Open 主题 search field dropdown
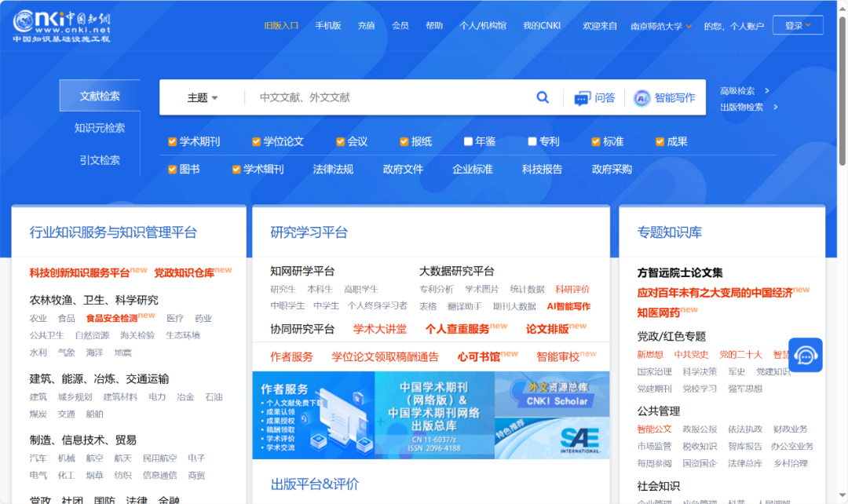The height and width of the screenshot is (504, 848). tap(203, 98)
